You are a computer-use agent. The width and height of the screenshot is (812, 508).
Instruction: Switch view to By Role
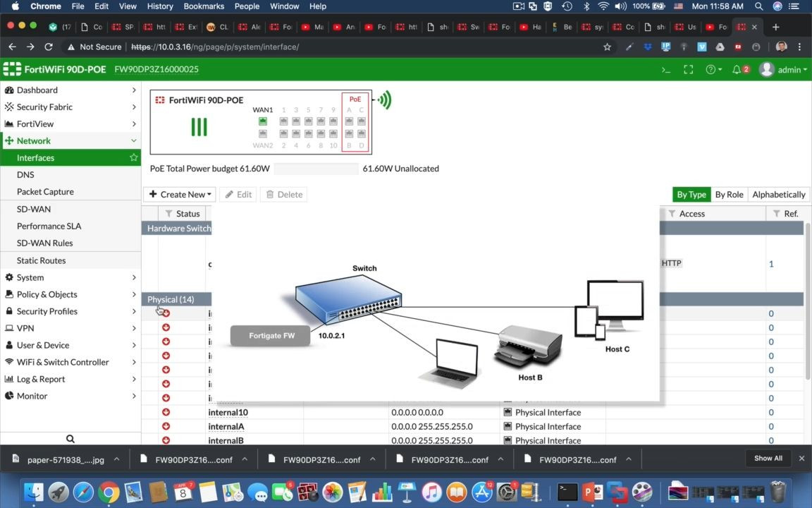[729, 195]
